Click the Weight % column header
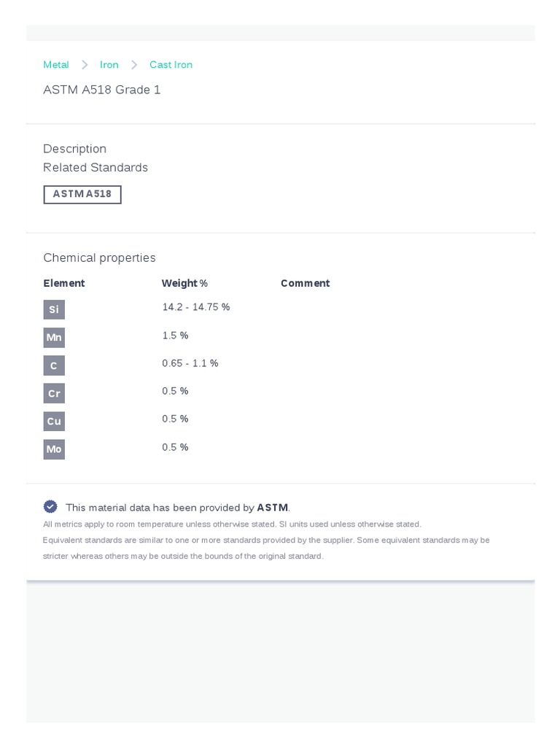560x747 pixels. (184, 283)
